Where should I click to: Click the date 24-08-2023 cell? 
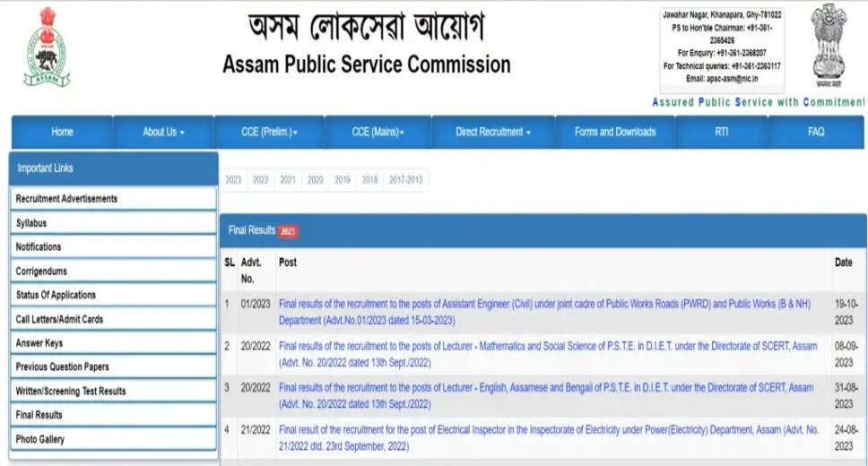[x=846, y=438]
